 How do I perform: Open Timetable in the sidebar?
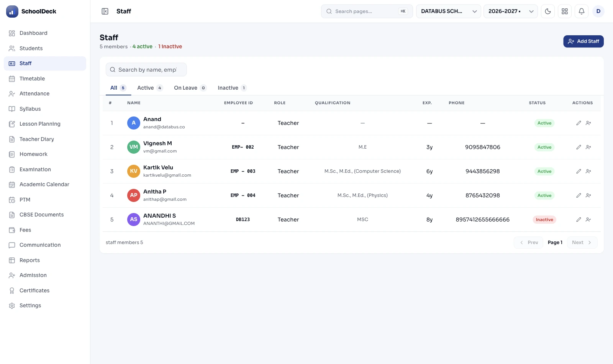coord(45,79)
